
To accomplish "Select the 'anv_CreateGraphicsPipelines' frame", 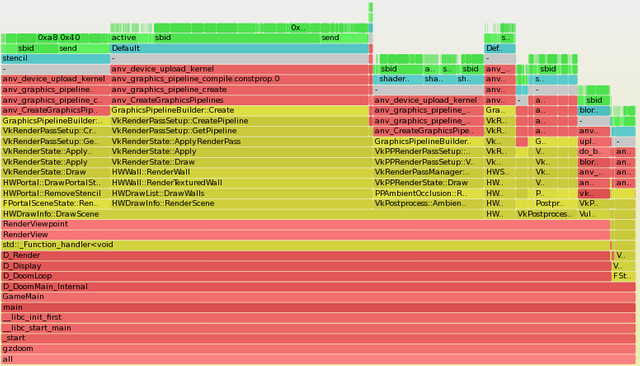I will [240, 100].
